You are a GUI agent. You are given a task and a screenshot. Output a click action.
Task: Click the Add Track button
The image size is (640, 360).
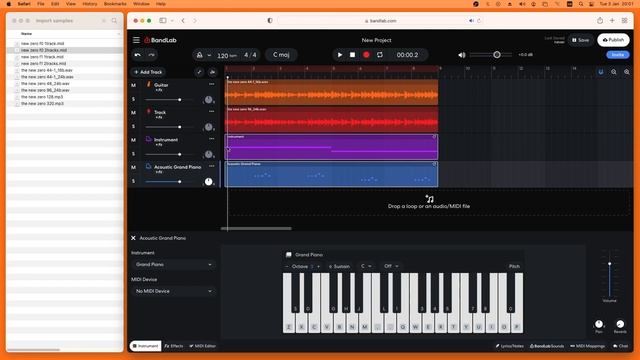coord(148,72)
